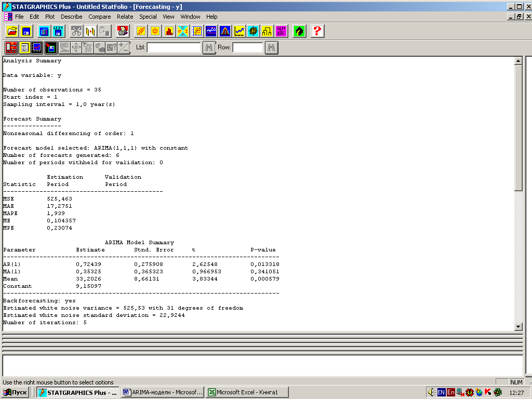The height and width of the screenshot is (399, 532).
Task: Click the Copy icon beside the scissors
Action: [x=90, y=31]
